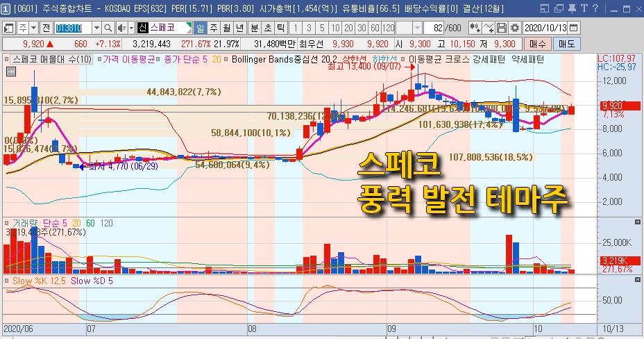Toggle Bollinger Bands indicator square marker
The width and height of the screenshot is (644, 339).
(x=226, y=60)
